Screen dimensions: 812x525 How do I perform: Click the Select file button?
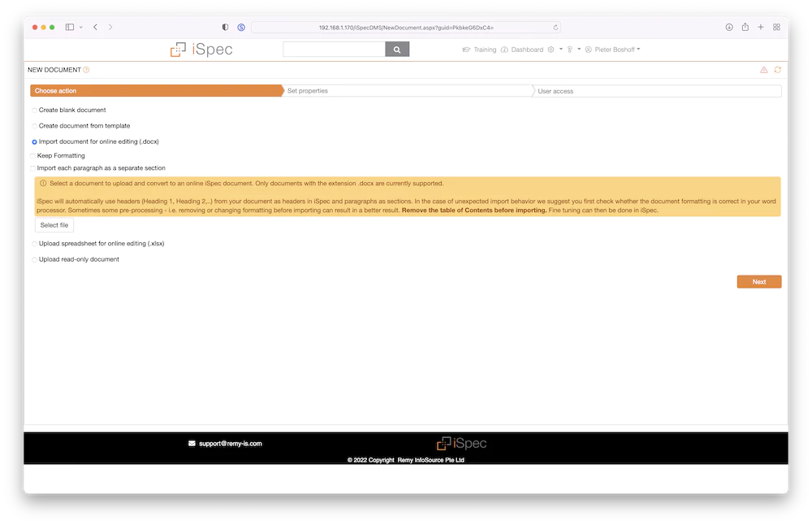tap(54, 225)
